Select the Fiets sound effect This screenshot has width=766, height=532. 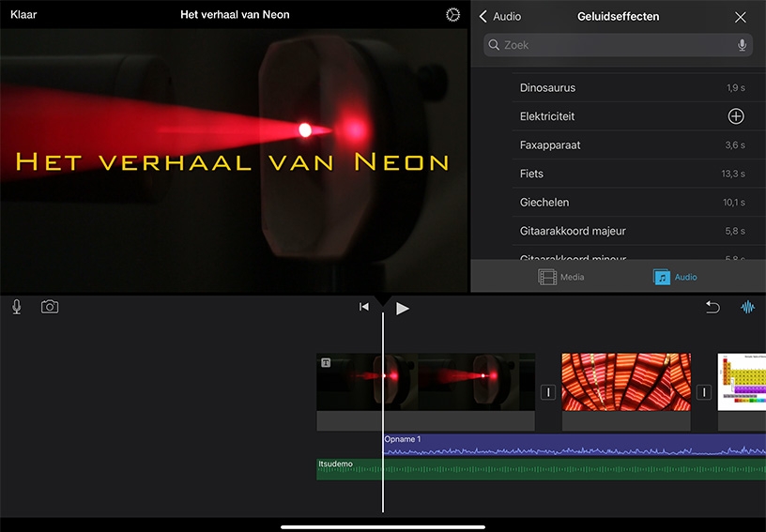(638, 174)
